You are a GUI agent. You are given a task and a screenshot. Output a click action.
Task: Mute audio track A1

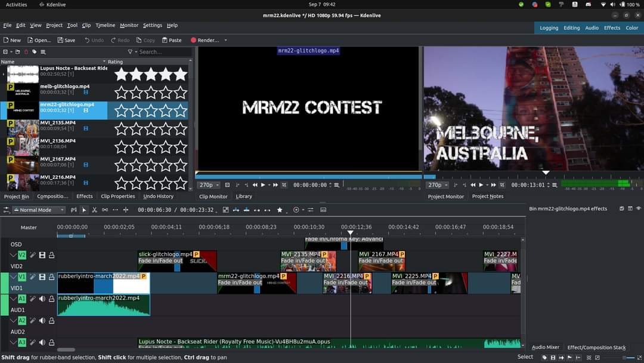click(x=42, y=299)
